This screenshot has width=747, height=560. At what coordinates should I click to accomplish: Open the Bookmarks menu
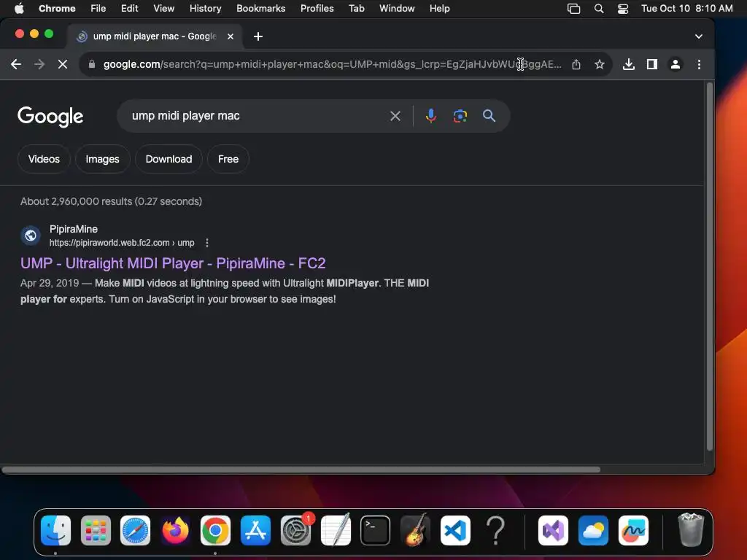point(260,8)
